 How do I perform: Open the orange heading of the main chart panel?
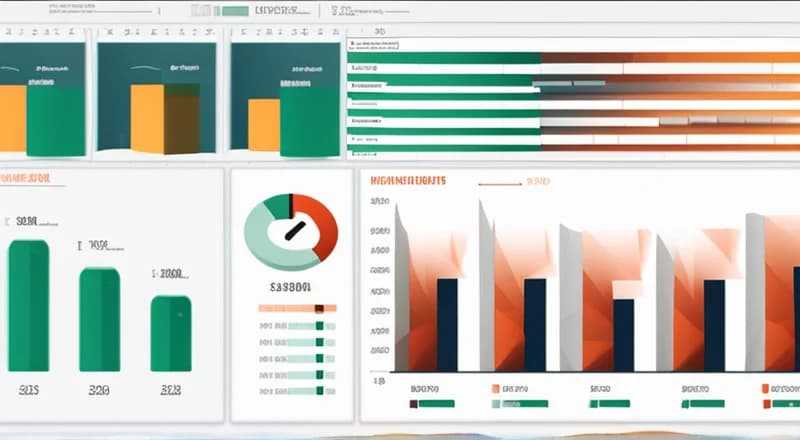pyautogui.click(x=408, y=181)
